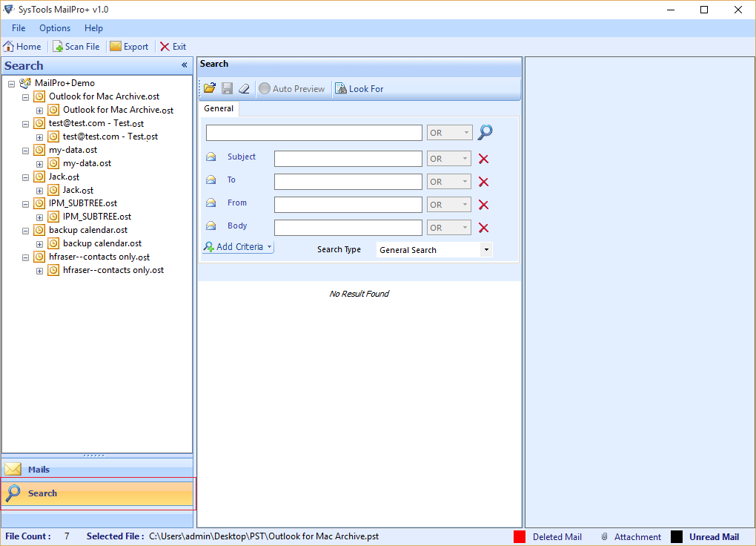Collapse parent my-data.ost node
This screenshot has width=756, height=546.
(x=25, y=151)
